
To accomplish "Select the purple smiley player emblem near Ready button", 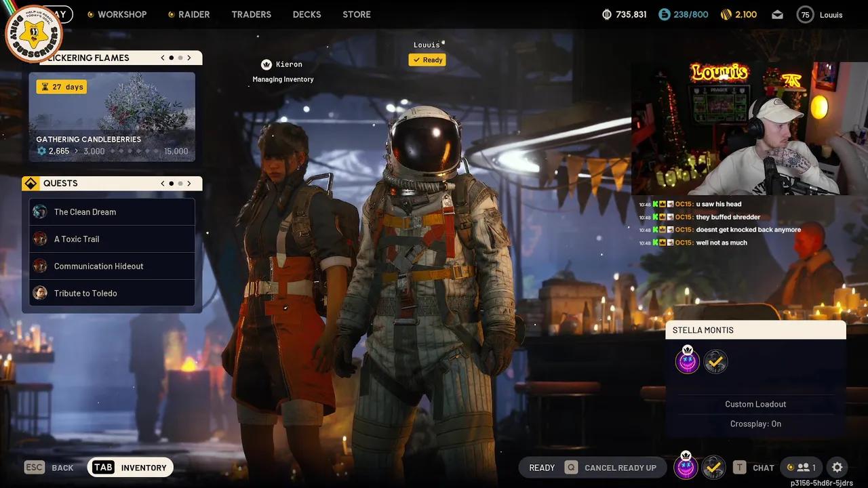I will (x=686, y=467).
